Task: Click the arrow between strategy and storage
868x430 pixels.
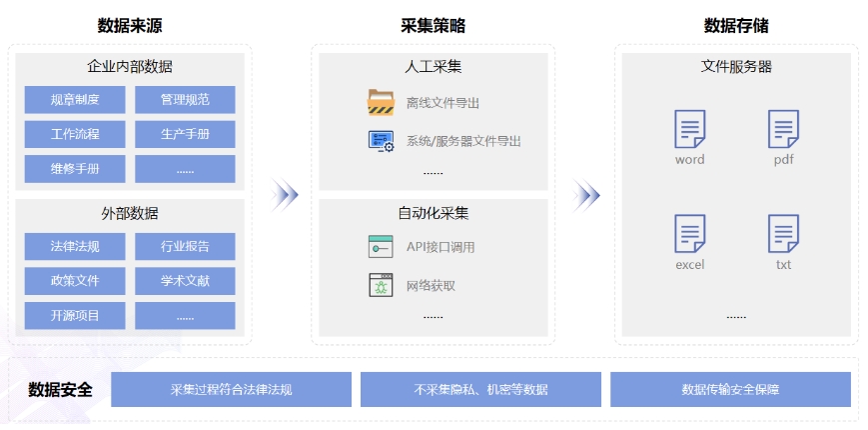Action: click(x=586, y=195)
